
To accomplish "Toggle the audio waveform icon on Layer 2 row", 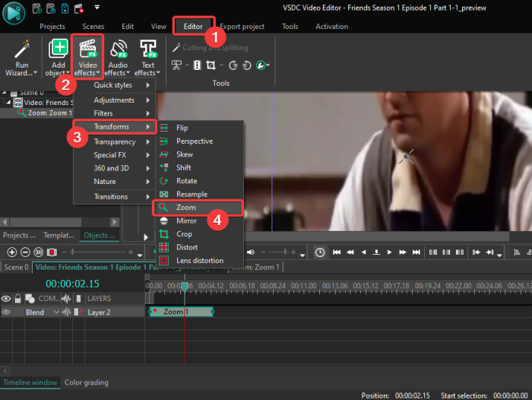I will click(67, 312).
